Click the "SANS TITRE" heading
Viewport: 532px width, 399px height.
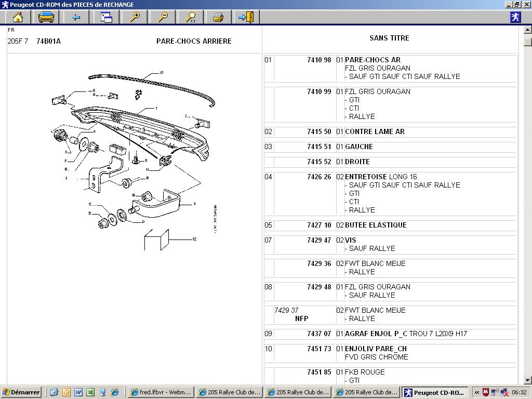click(x=389, y=38)
